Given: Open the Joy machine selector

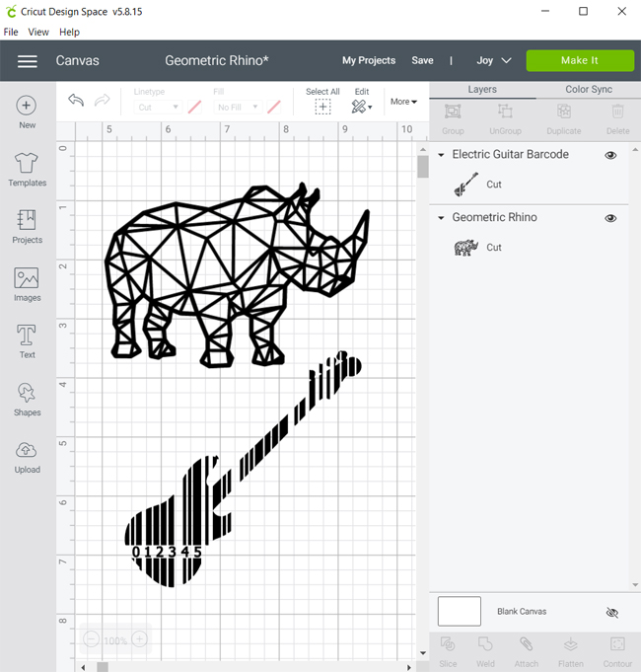Looking at the screenshot, I should [x=494, y=60].
